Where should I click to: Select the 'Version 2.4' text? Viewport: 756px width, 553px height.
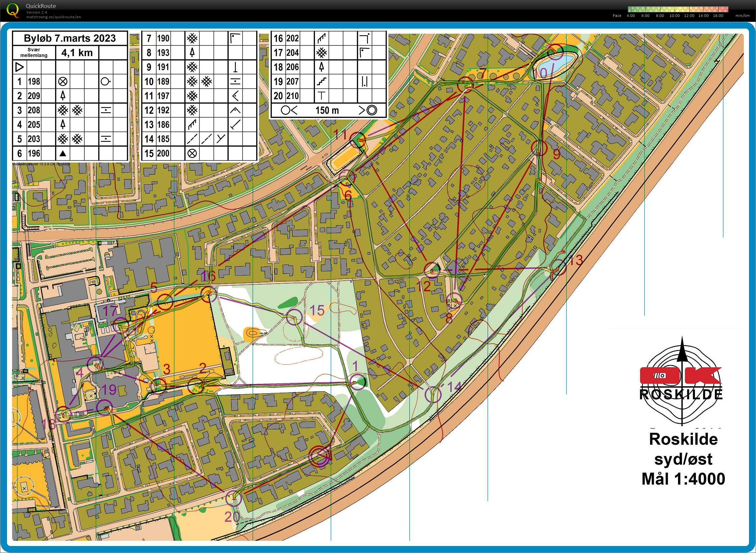coord(37,12)
